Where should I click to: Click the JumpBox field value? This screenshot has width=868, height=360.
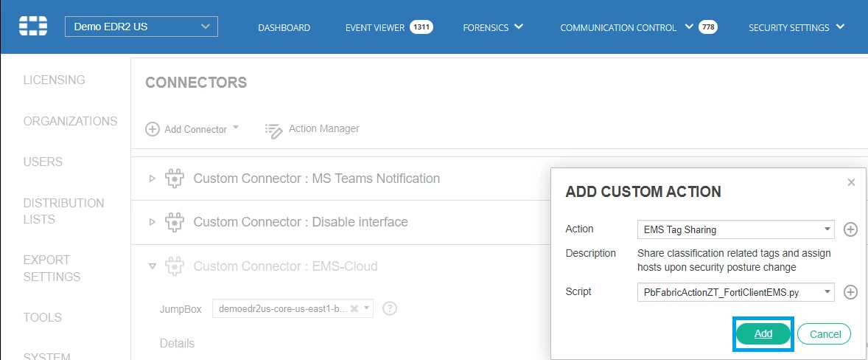pyautogui.click(x=284, y=308)
